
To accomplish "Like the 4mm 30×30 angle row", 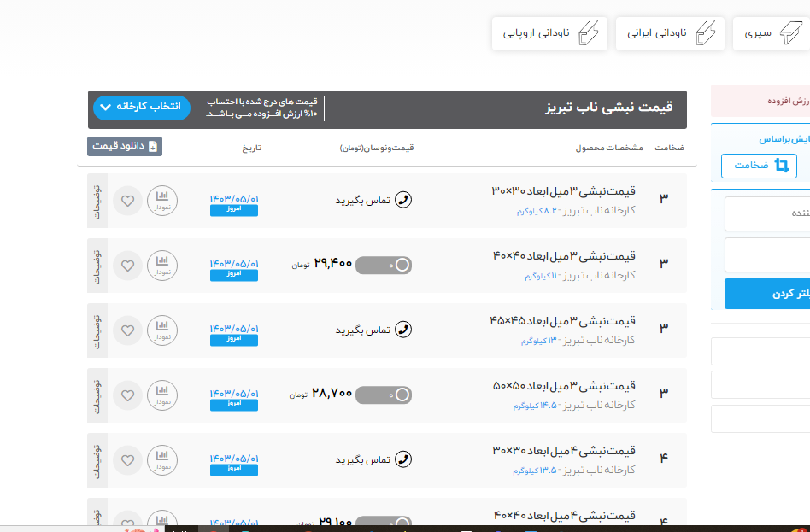I will (x=127, y=460).
